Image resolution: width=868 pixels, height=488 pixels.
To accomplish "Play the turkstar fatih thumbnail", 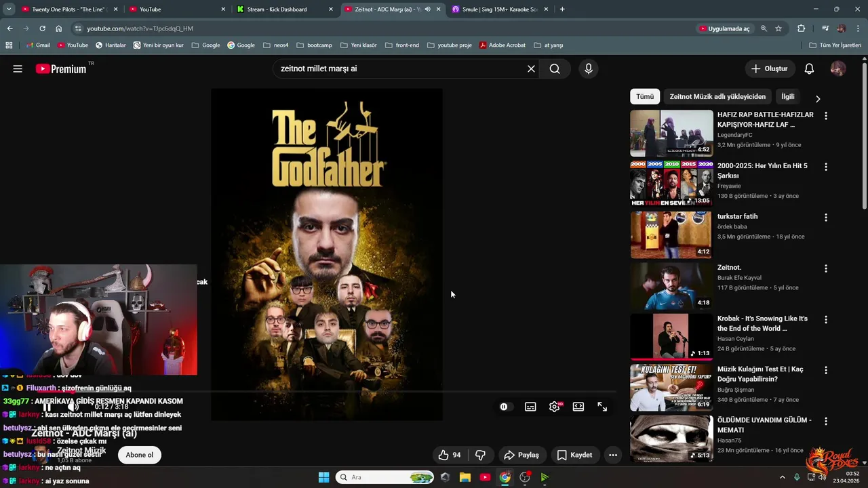I will [x=671, y=235].
